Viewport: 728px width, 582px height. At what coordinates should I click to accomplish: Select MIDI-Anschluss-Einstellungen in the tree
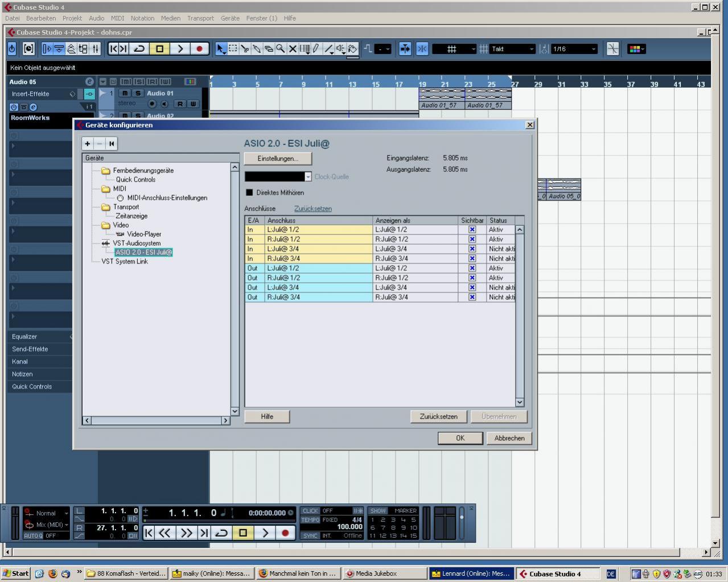167,198
